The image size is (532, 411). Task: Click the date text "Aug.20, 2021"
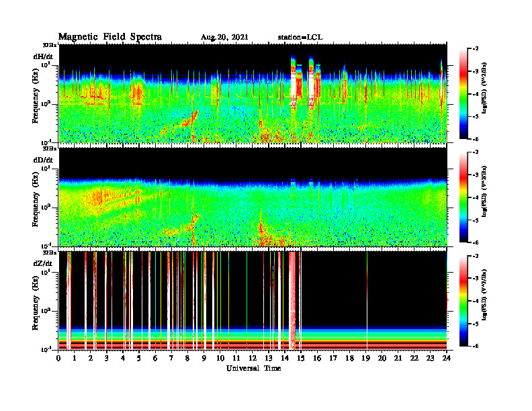point(224,38)
